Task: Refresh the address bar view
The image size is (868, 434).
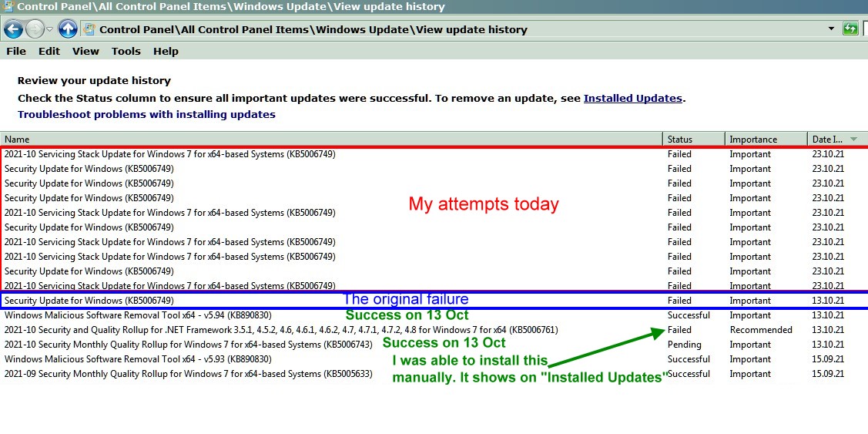Action: (x=850, y=29)
